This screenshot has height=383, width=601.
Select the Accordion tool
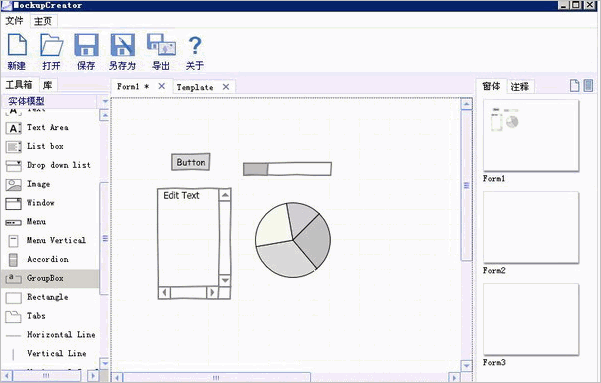[x=50, y=260]
